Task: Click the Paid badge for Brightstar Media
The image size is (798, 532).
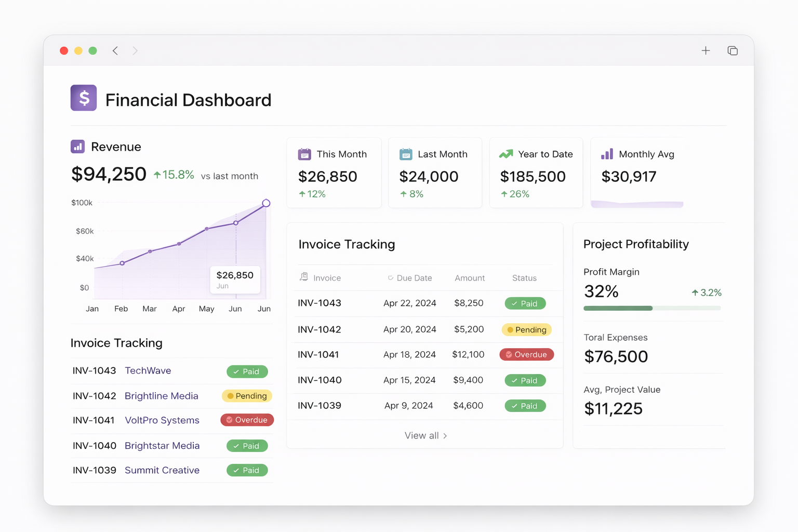Action: pos(247,446)
